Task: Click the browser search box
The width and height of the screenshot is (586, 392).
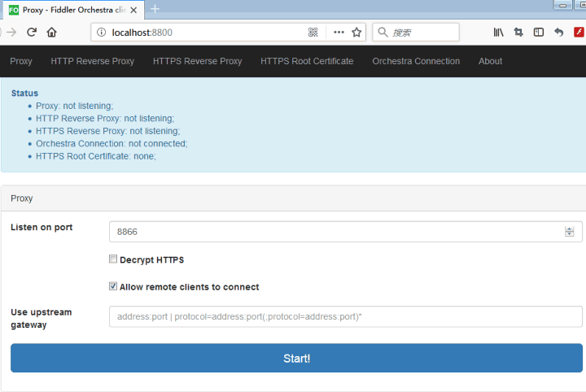Action: tap(416, 32)
